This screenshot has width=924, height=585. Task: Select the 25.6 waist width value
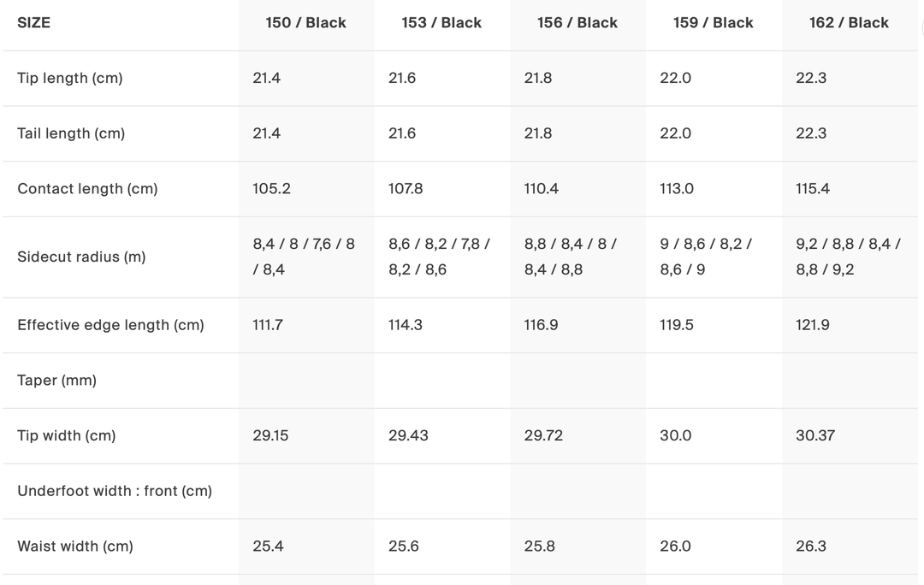[x=404, y=547]
